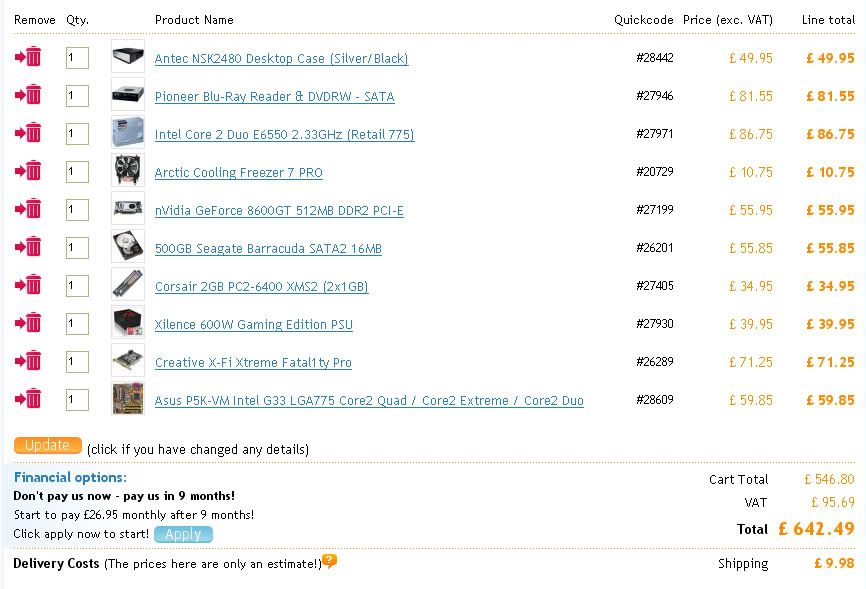Select quickcode #20729
Viewport: 866px width, 589px height.
click(x=655, y=172)
